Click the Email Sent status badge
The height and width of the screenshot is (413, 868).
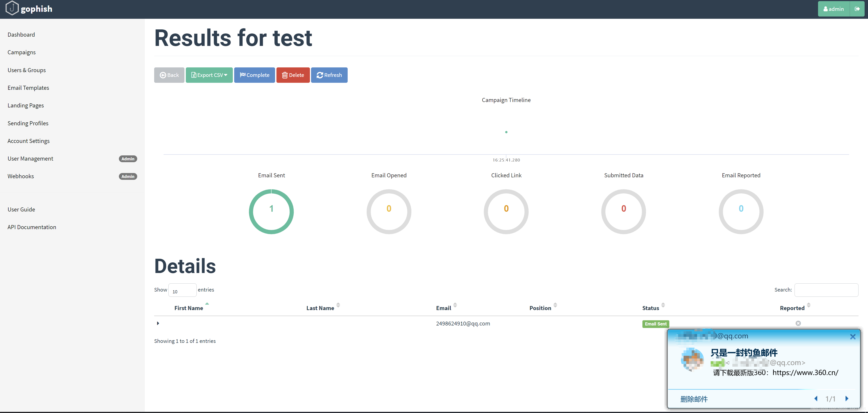coord(655,324)
